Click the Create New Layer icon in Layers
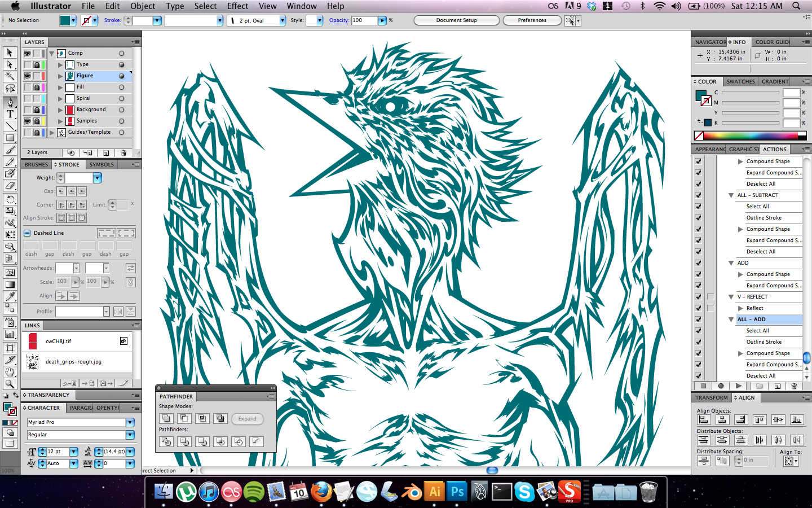The image size is (812, 508). [x=106, y=153]
